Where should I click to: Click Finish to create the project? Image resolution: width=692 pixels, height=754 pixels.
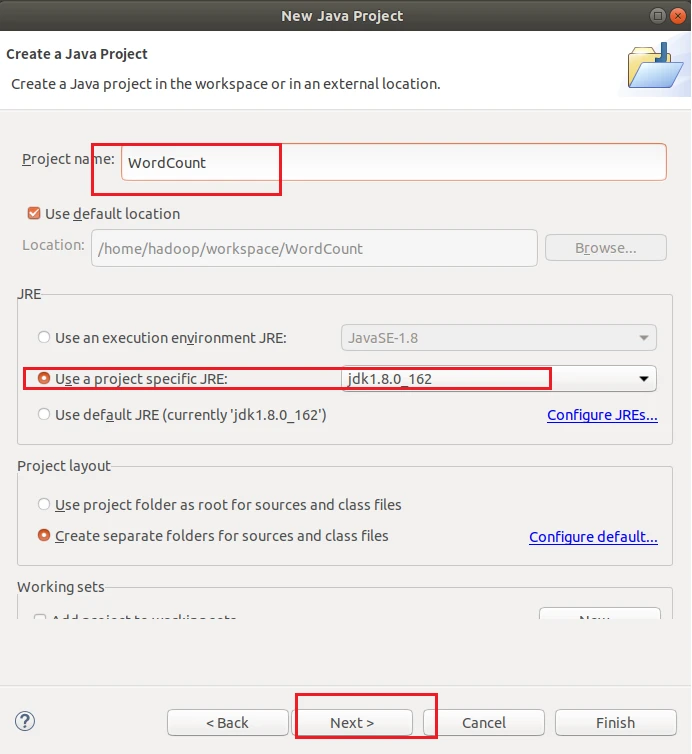[615, 722]
